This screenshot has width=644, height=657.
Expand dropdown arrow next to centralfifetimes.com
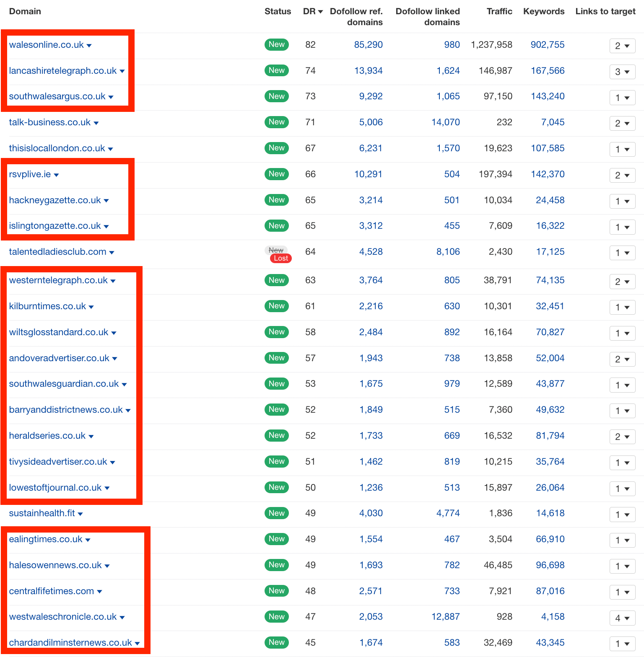(x=100, y=592)
